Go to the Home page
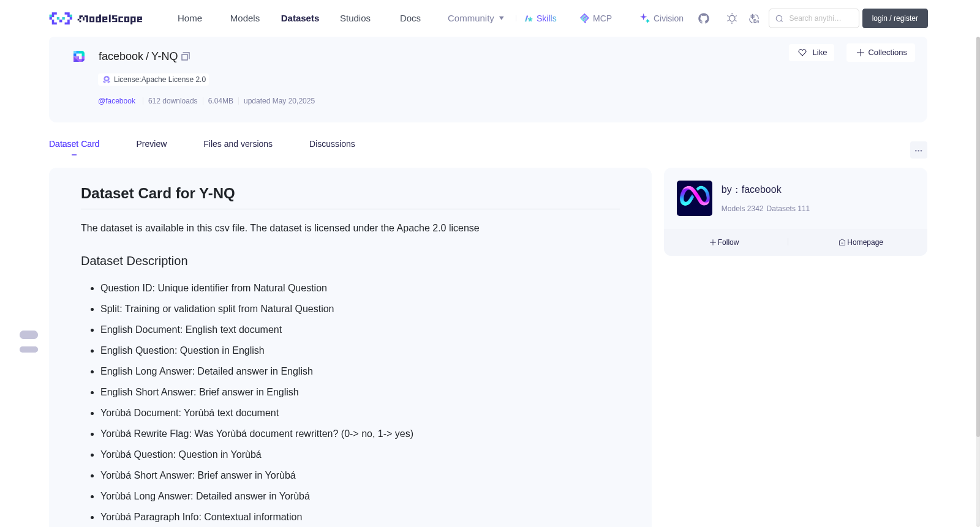 190,18
